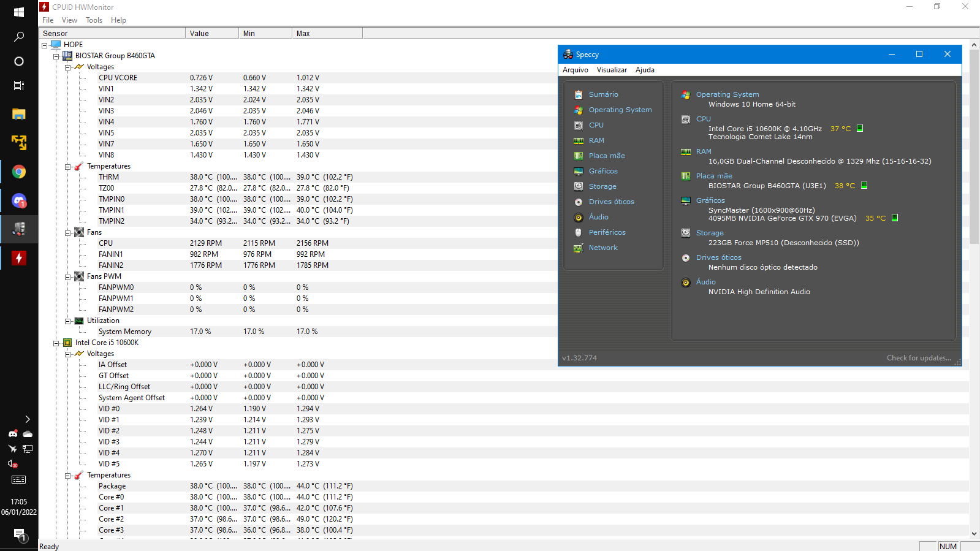Open HWMonitor View menu
This screenshot has height=551, width=980.
[x=69, y=20]
